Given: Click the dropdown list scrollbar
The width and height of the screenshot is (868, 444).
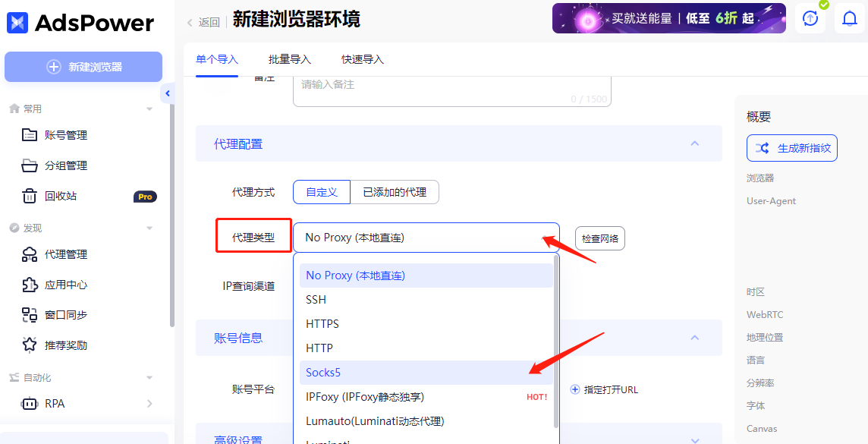Looking at the screenshot, I should (556, 342).
